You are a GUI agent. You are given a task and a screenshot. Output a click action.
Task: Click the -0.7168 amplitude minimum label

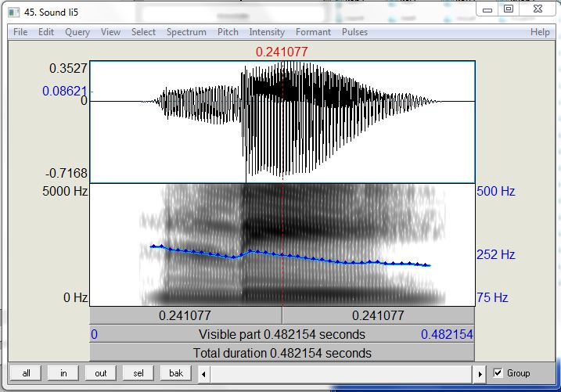pyautogui.click(x=67, y=174)
